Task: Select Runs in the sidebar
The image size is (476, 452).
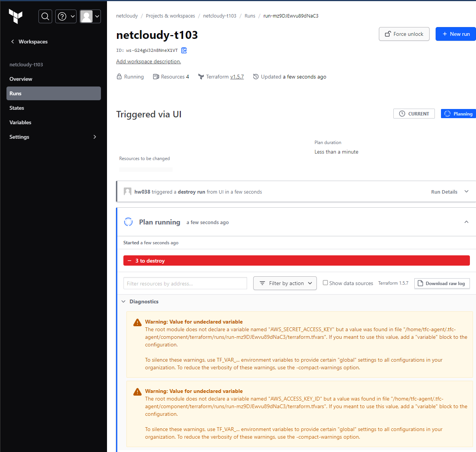Action: (x=54, y=93)
